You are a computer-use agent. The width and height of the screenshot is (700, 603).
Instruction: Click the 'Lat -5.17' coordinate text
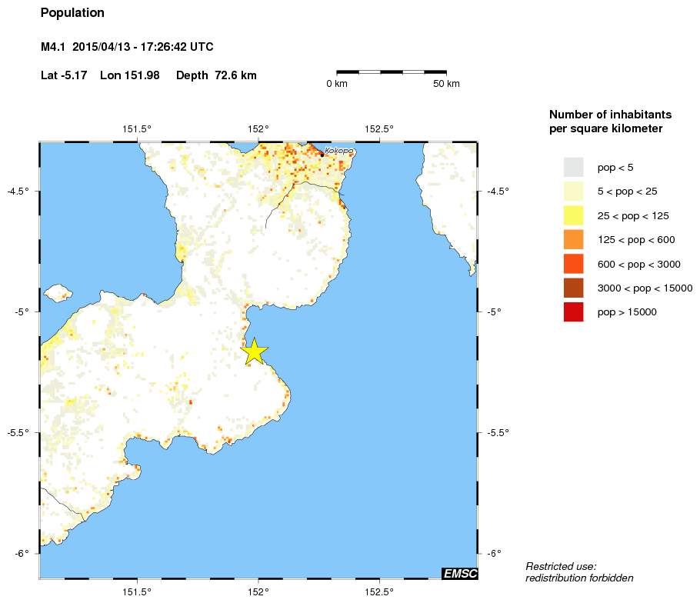click(x=65, y=75)
